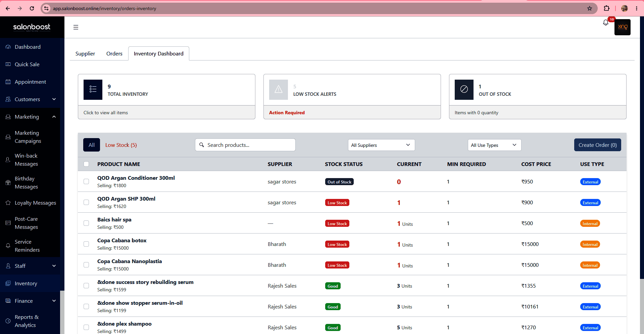Open the notifications bell icon
Image resolution: width=644 pixels, height=334 pixels.
(x=605, y=23)
